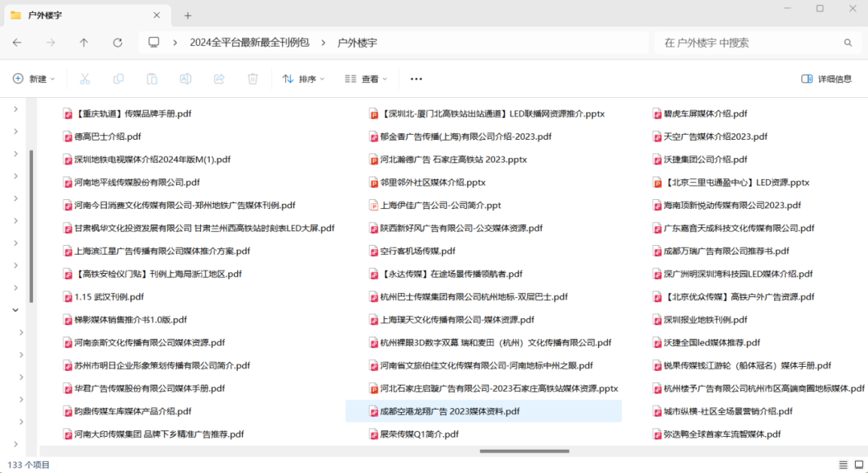Click the Rename icon in toolbar
Screen dimensions: 868x473
pos(186,80)
